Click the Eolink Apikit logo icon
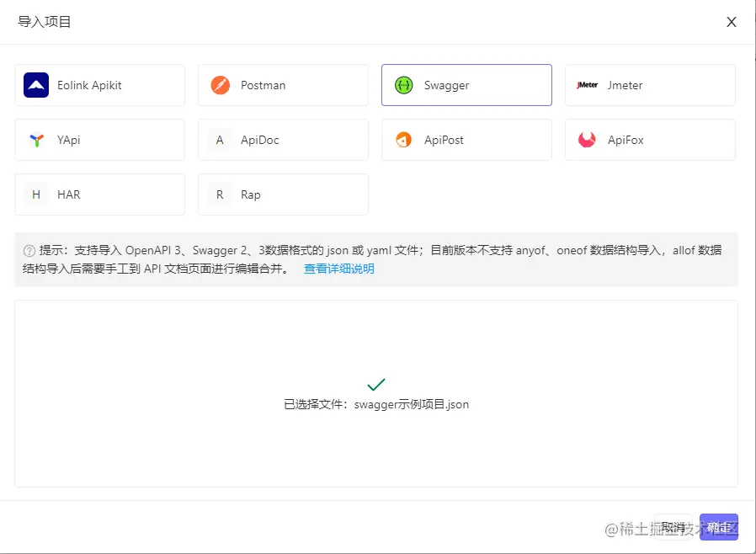The width and height of the screenshot is (756, 554). (36, 85)
